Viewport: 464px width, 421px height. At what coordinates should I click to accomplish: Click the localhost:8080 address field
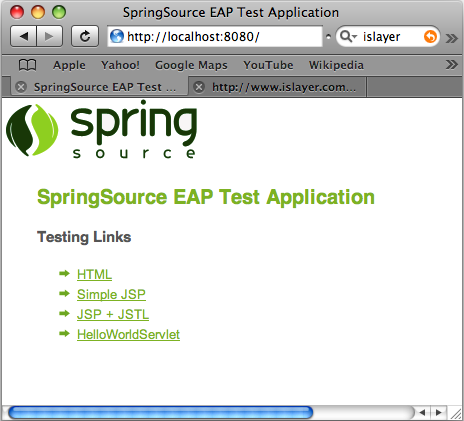tap(215, 36)
